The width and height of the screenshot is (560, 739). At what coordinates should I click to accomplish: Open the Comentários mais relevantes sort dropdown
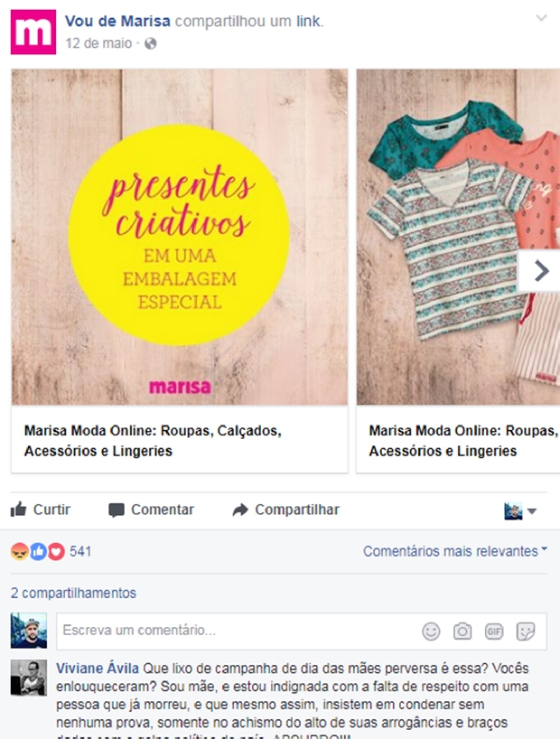455,551
